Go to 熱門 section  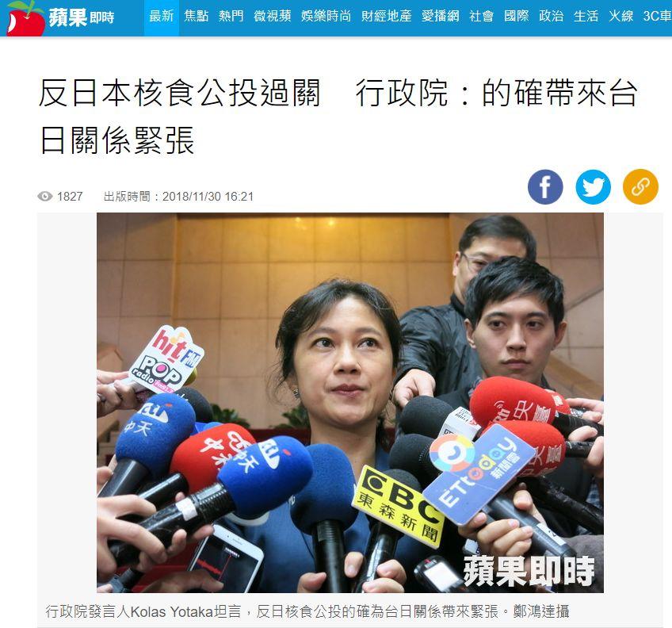click(x=231, y=17)
